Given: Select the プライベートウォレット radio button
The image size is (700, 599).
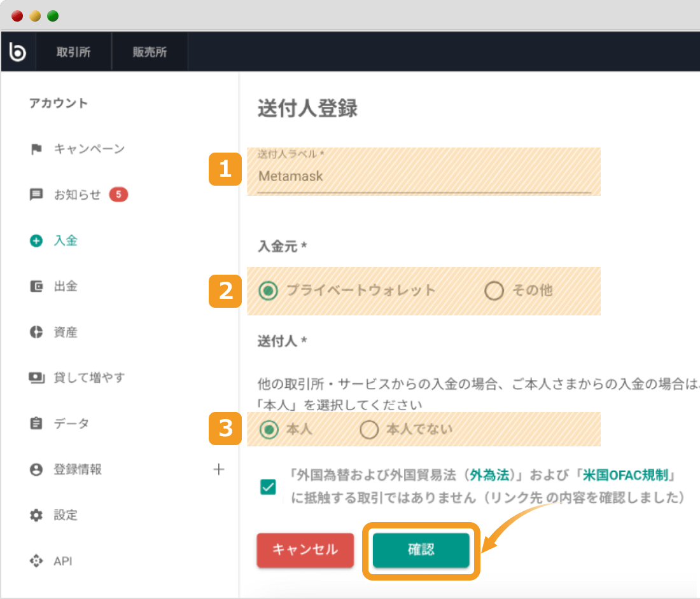Looking at the screenshot, I should click(x=269, y=291).
